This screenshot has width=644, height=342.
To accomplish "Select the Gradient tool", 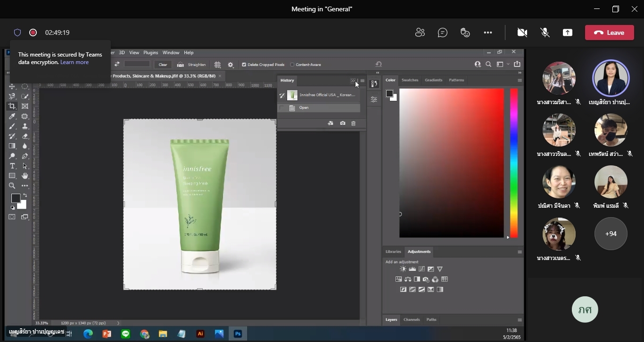I will [x=12, y=146].
